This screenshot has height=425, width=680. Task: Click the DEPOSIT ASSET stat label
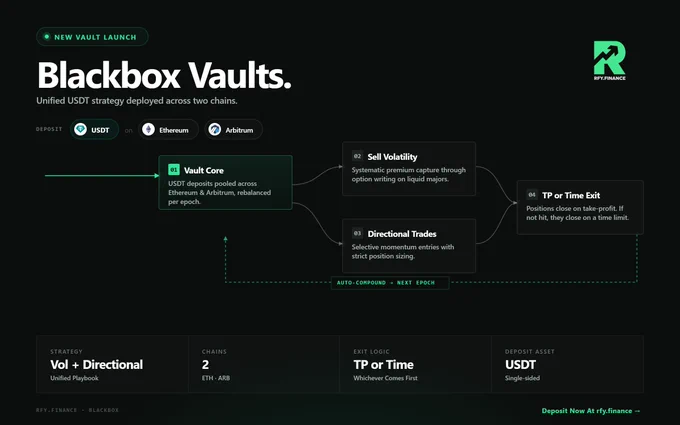tap(530, 352)
